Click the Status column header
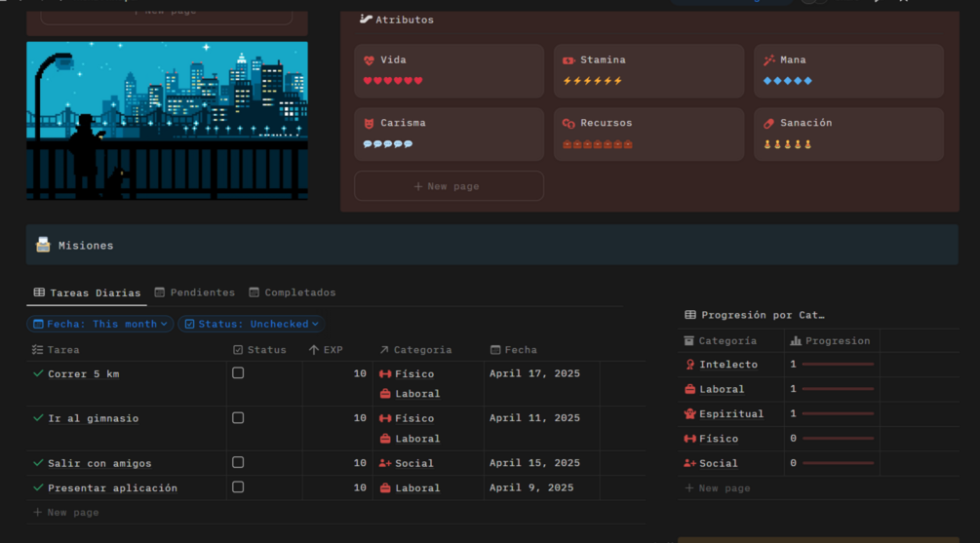Viewport: 980px width, 543px height. 259,350
